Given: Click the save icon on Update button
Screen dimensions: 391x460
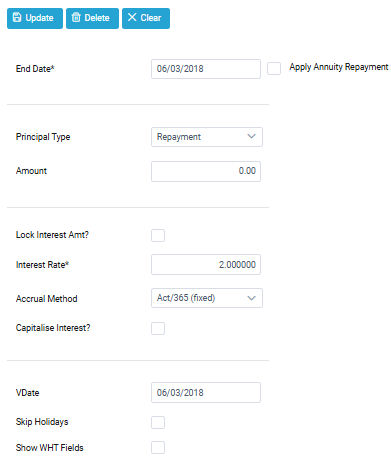Looking at the screenshot, I should click(17, 17).
